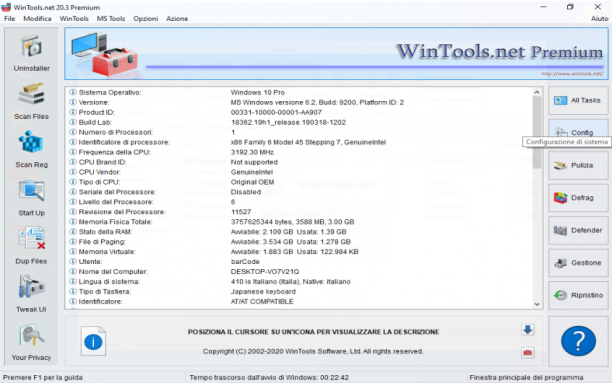Click the Premere F1 per la guida status text
Screen dimensions: 612x383
pyautogui.click(x=43, y=378)
